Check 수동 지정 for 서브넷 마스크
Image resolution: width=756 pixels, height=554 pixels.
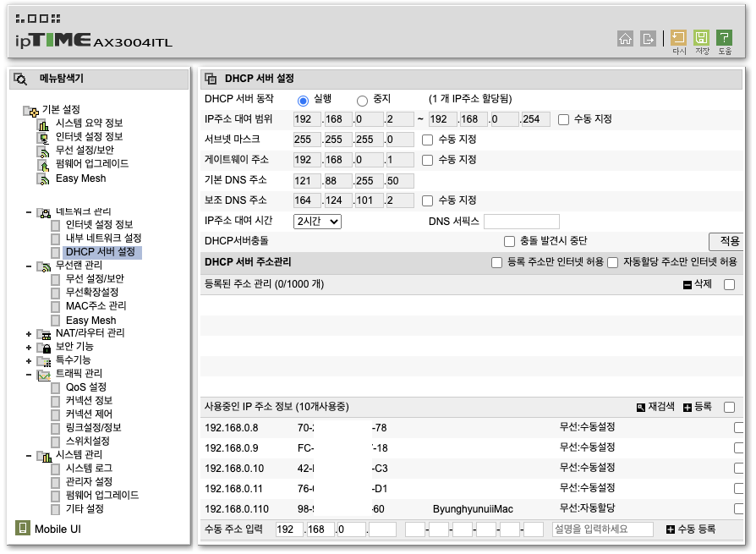[427, 140]
